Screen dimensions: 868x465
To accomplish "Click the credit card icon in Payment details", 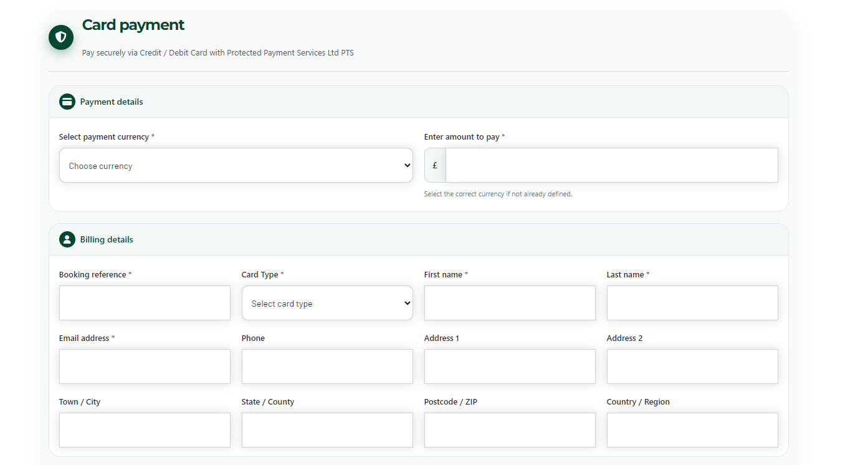I will [x=67, y=102].
